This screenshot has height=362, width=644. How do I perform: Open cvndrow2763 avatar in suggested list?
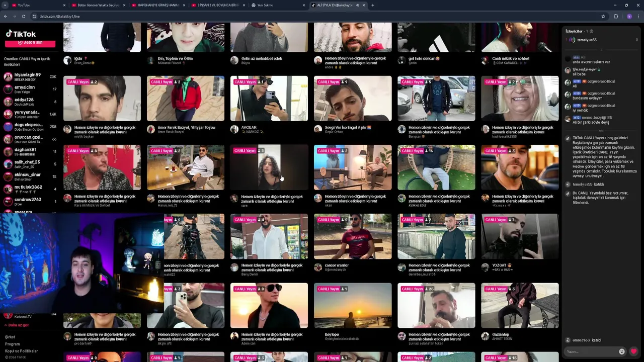(8, 201)
